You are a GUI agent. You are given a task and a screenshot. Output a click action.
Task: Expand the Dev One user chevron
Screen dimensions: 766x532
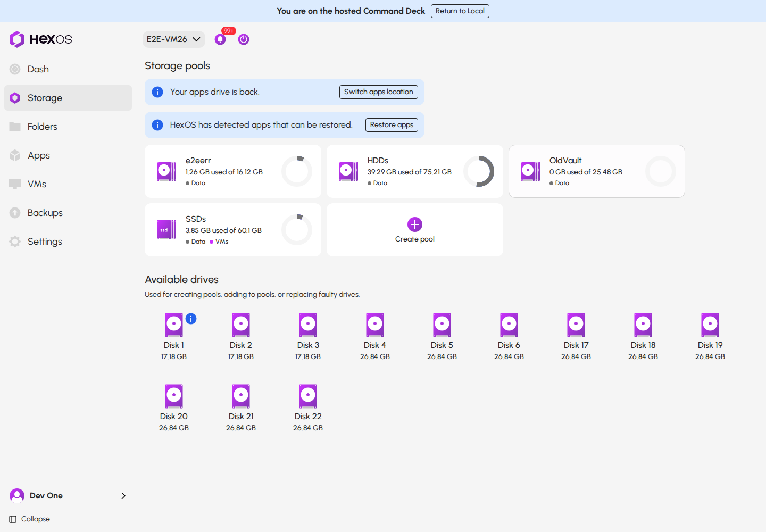click(x=123, y=496)
